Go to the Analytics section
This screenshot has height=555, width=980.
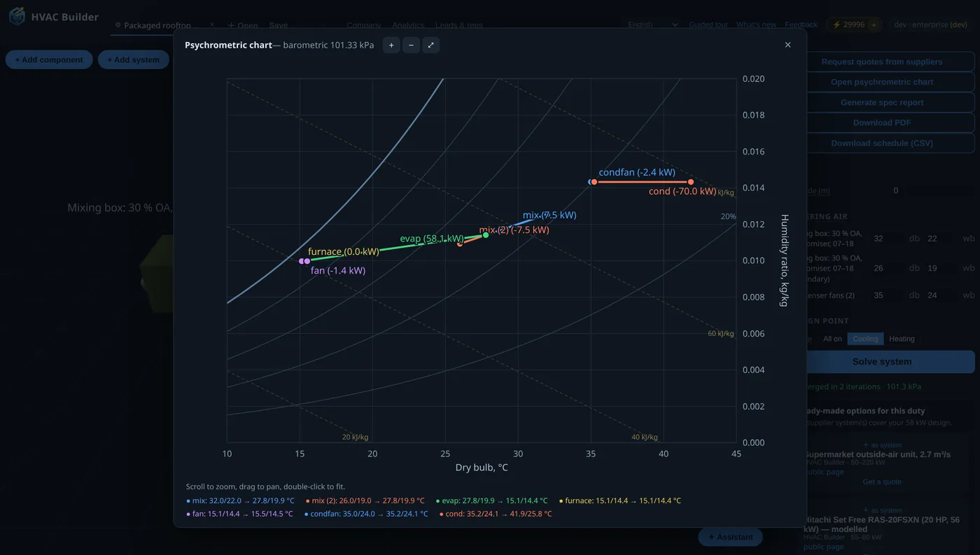tap(408, 25)
